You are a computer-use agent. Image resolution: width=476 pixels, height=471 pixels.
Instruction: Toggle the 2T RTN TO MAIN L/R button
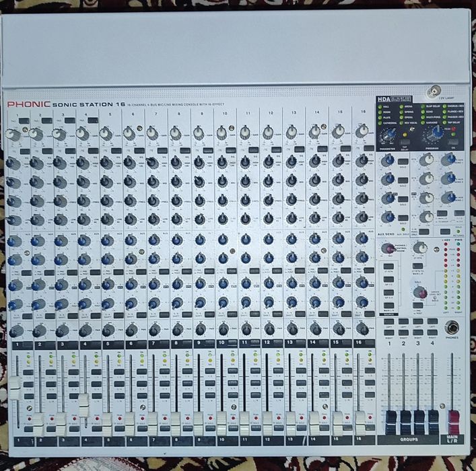click(417, 266)
